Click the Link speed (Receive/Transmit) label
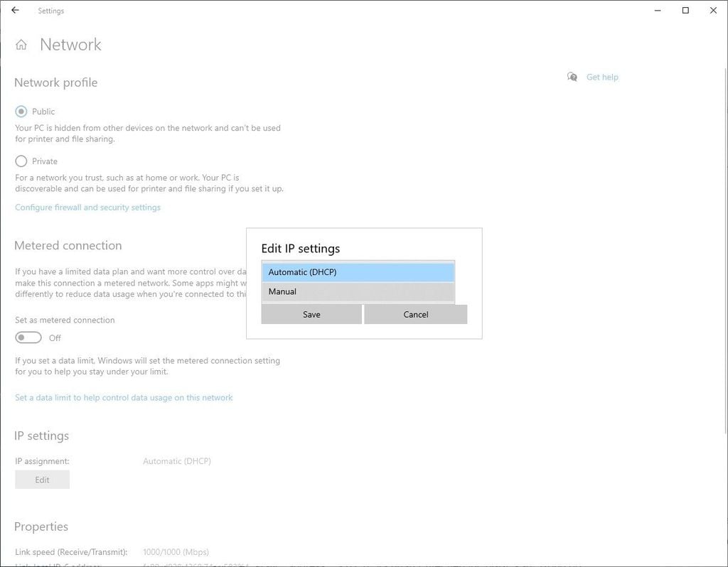This screenshot has height=567, width=728. (x=71, y=552)
